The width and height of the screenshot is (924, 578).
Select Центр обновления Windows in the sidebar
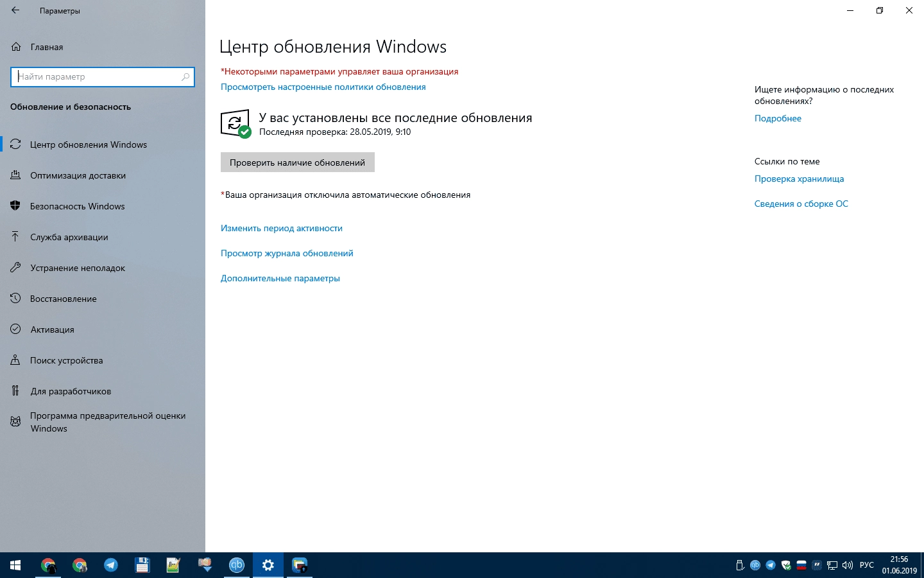click(103, 144)
